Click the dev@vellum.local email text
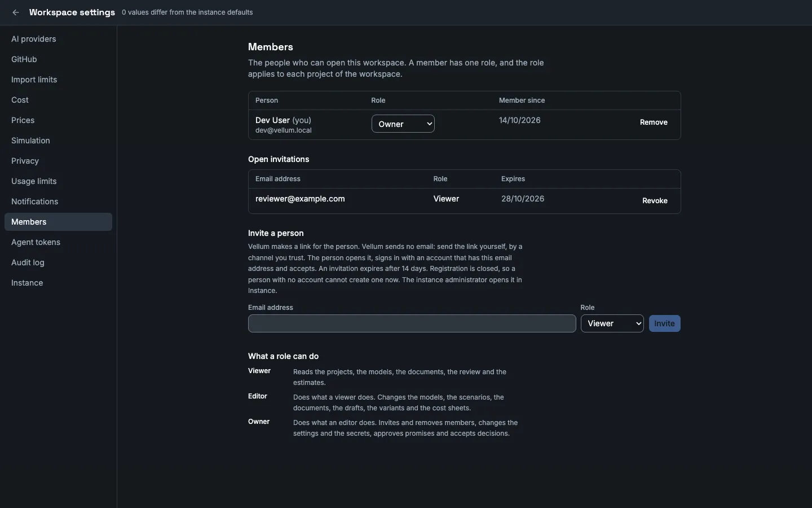The width and height of the screenshot is (812, 508). click(x=284, y=130)
